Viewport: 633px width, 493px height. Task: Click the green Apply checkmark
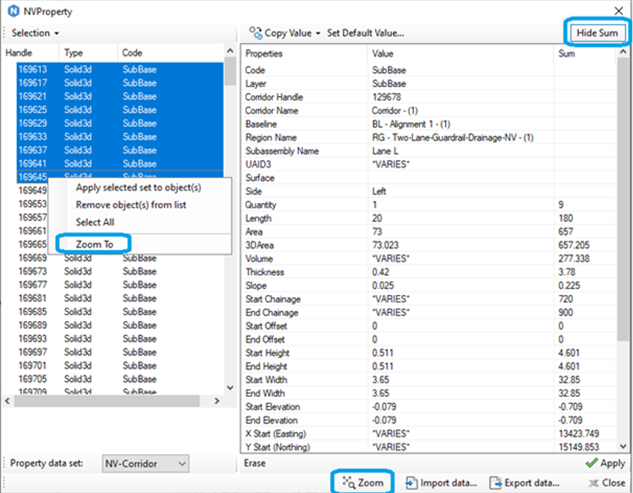click(591, 463)
